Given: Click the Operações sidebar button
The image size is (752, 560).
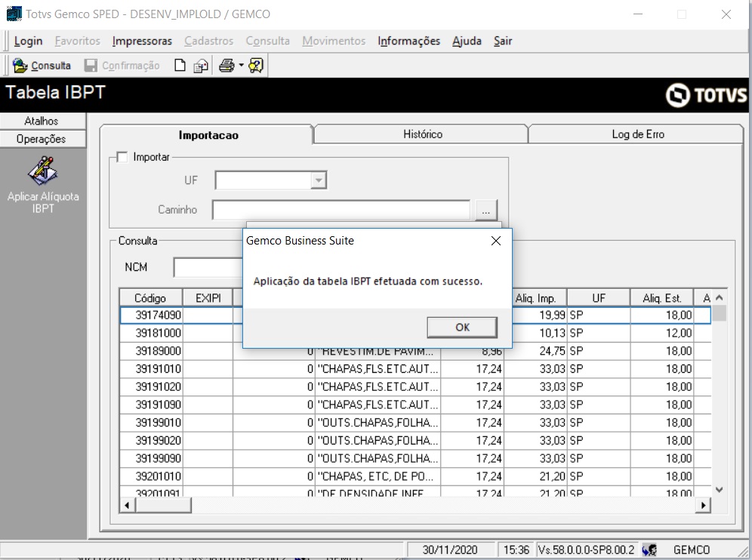Looking at the screenshot, I should tap(42, 139).
